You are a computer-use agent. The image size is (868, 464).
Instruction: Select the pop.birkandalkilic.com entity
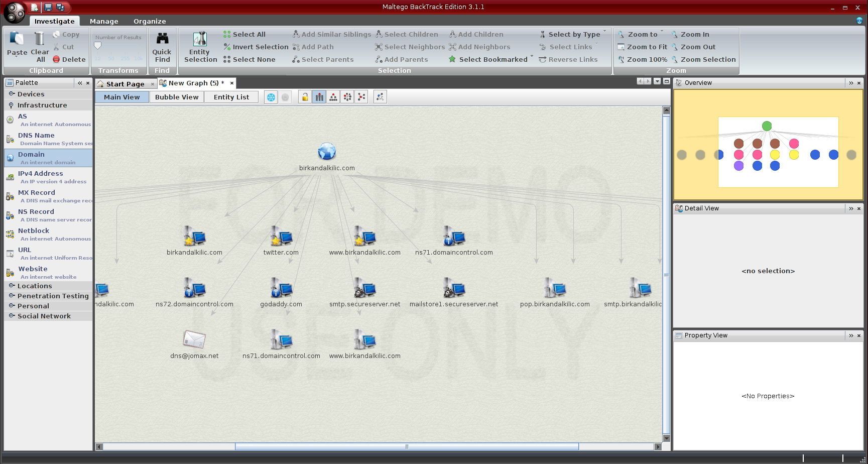pyautogui.click(x=555, y=288)
